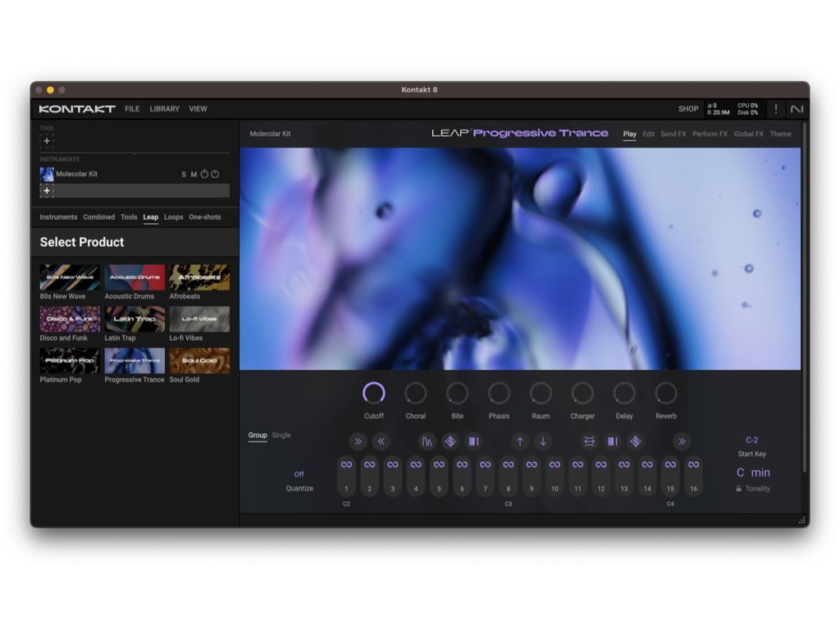Click the first double right chevron icon above pad 1

pyautogui.click(x=358, y=441)
